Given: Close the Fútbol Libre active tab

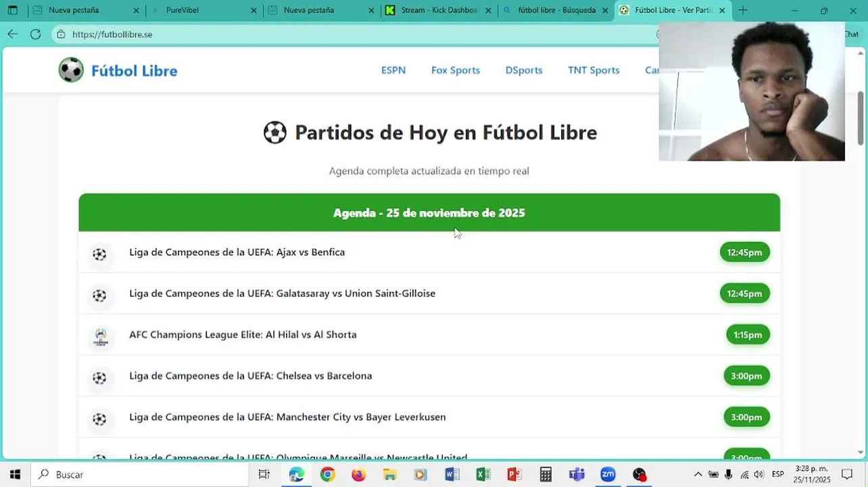Looking at the screenshot, I should coord(722,10).
